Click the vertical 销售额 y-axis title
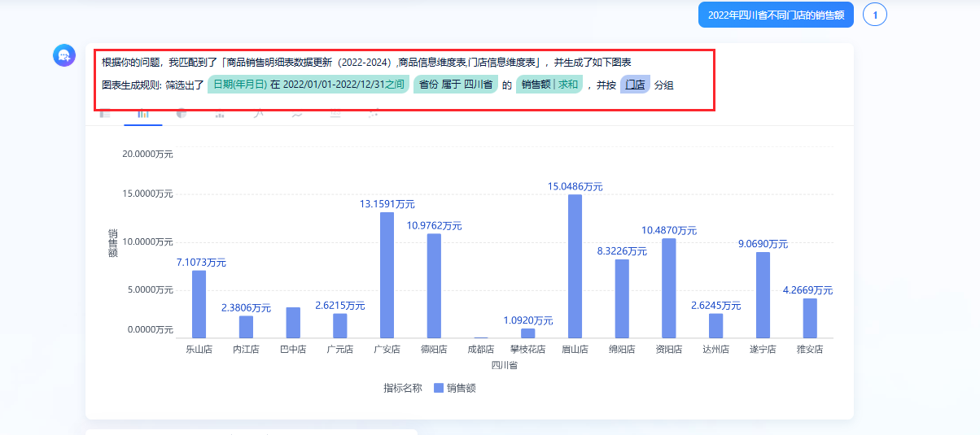The width and height of the screenshot is (980, 435). click(113, 243)
